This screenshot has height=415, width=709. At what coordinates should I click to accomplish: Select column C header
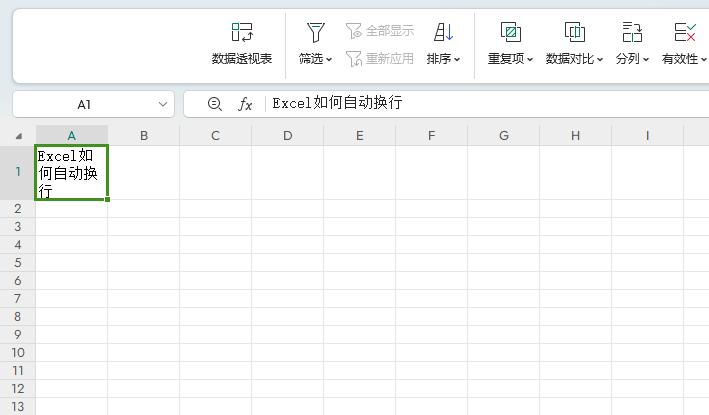pyautogui.click(x=216, y=136)
